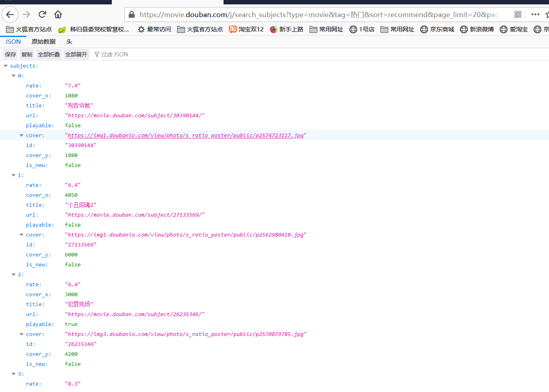
Task: Click the browser back arrow button
Action: point(10,15)
